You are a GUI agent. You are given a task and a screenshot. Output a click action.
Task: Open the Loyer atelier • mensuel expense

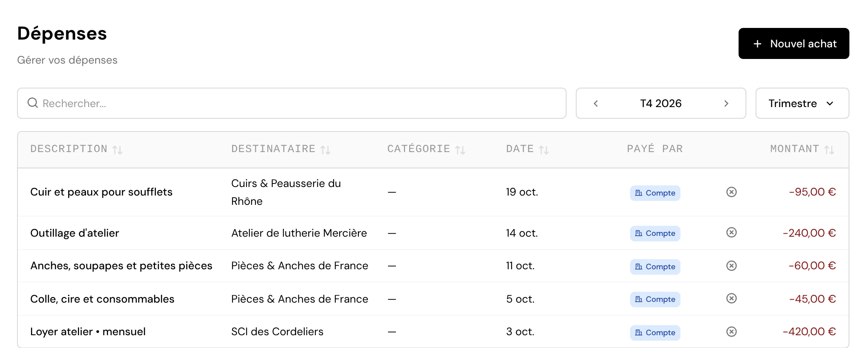tap(88, 332)
